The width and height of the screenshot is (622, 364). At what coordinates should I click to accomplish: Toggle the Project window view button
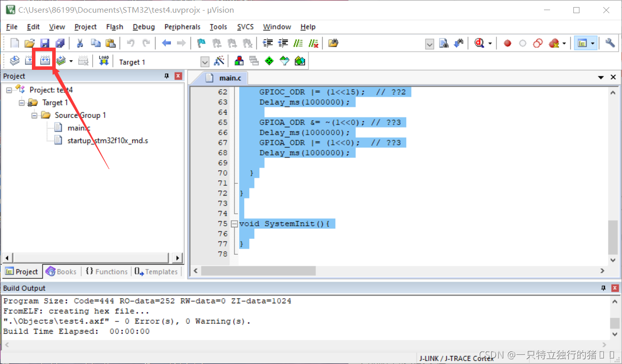[x=582, y=44]
